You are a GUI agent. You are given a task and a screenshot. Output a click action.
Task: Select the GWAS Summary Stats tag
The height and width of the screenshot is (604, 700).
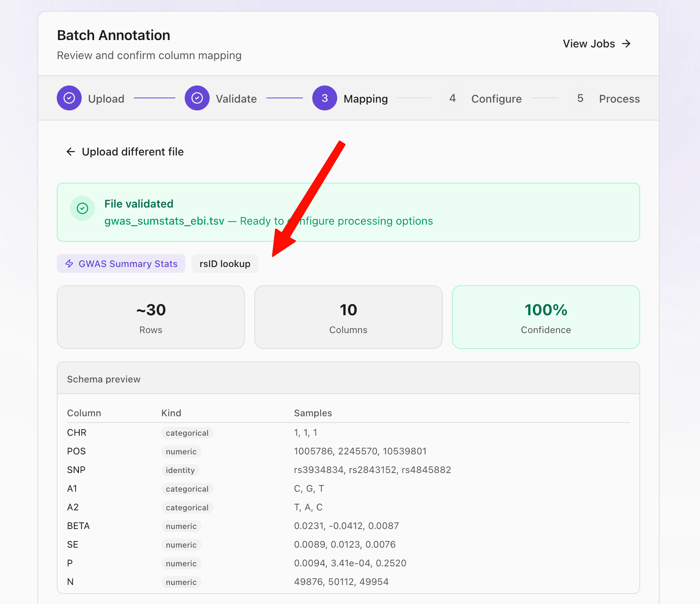pos(121,264)
